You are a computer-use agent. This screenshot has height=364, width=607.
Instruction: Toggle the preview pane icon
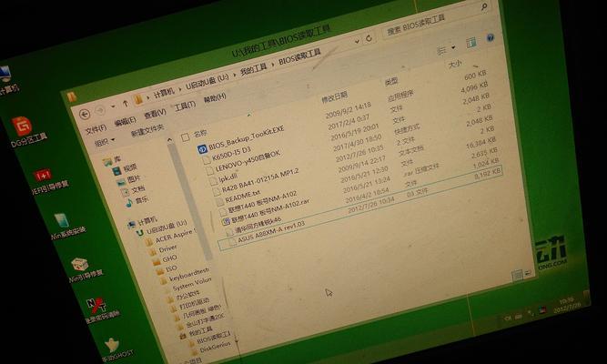click(x=471, y=43)
